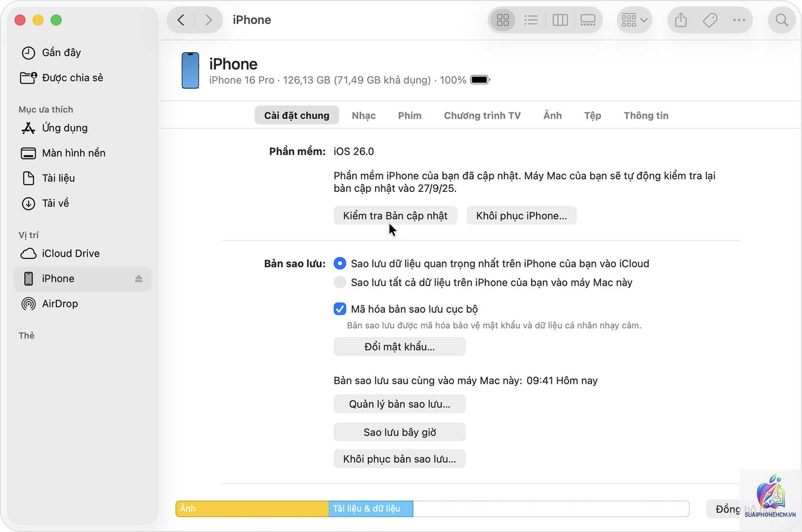
Task: Click the blue iPhone device image
Action: 190,70
